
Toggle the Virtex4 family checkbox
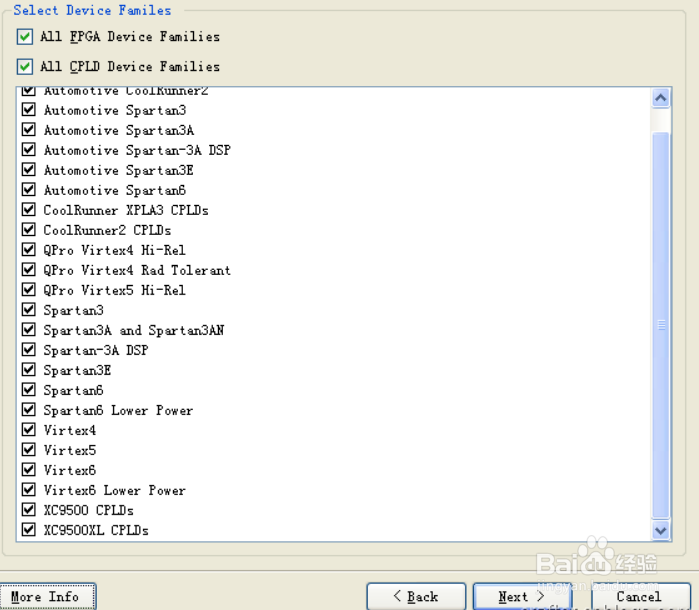[x=29, y=429]
